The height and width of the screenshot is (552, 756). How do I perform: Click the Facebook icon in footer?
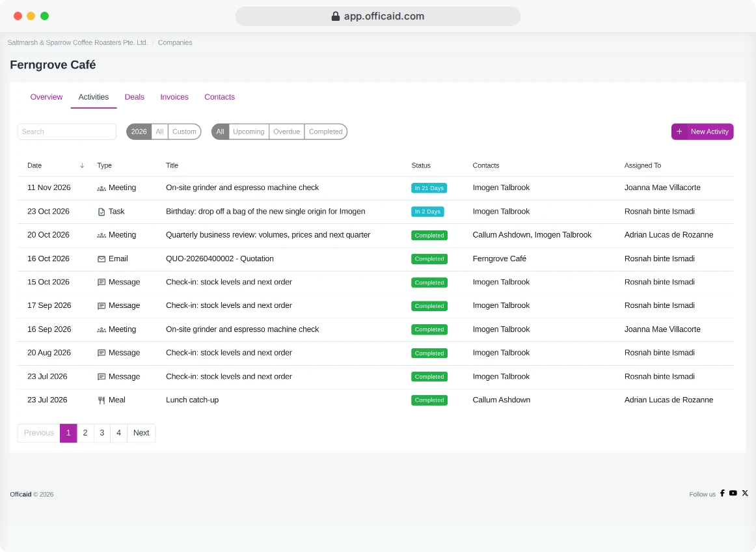pos(722,493)
